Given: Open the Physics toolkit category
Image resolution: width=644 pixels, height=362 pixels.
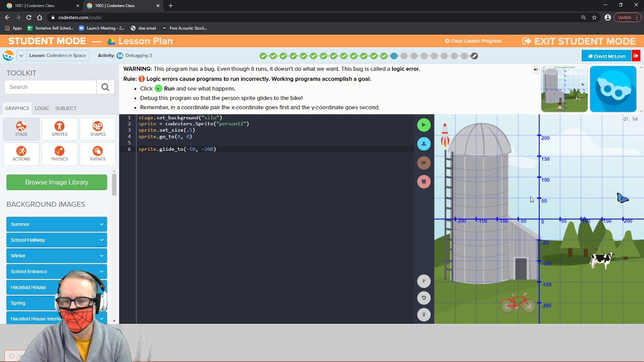Looking at the screenshot, I should pos(59,153).
